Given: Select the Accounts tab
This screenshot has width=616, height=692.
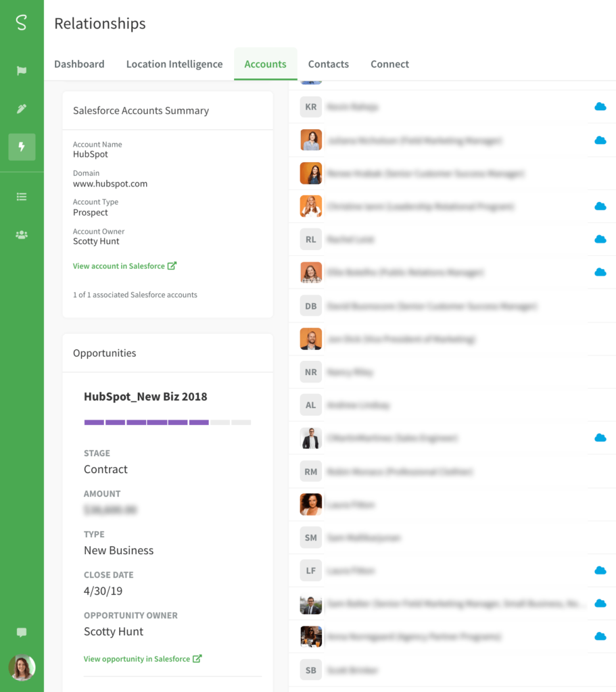Looking at the screenshot, I should point(265,64).
